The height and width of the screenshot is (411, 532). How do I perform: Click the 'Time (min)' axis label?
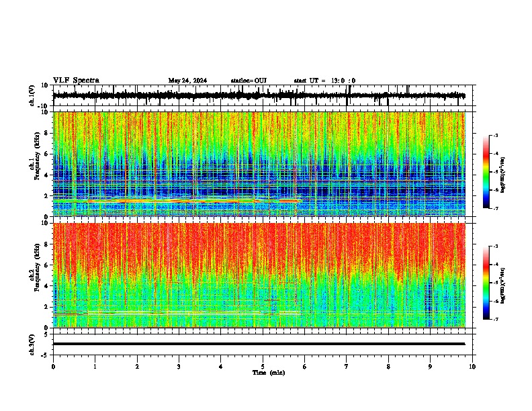(x=269, y=373)
